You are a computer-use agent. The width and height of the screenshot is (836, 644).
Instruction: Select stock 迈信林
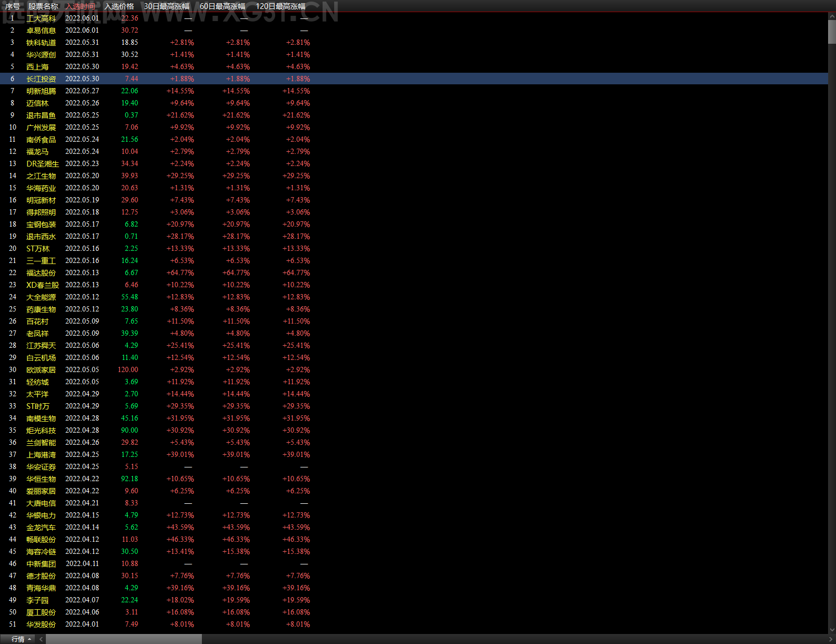[x=37, y=103]
